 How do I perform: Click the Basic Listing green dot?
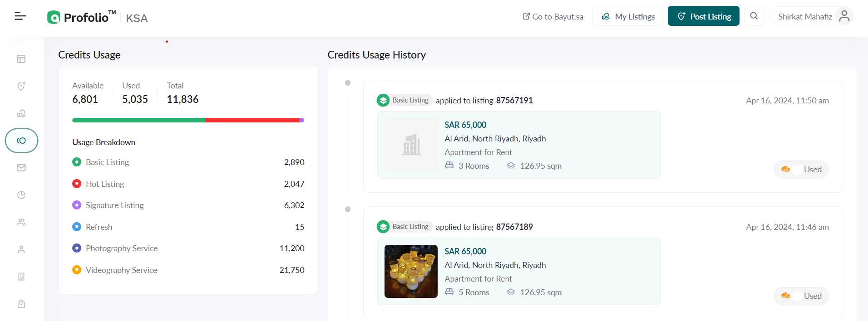pos(77,162)
